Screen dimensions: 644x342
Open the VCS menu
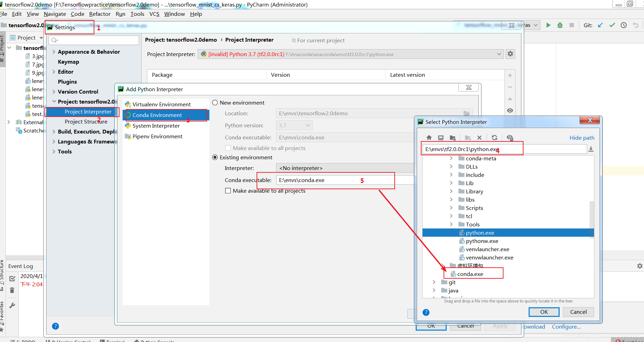(x=154, y=14)
